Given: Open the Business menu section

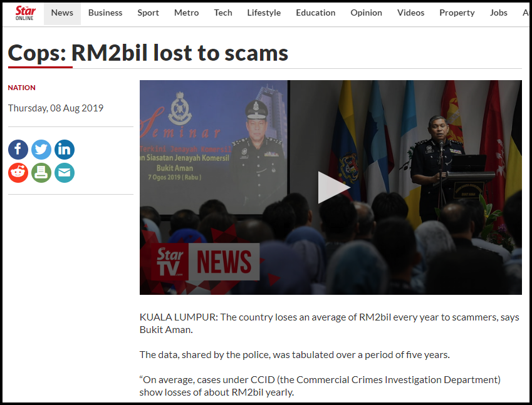Looking at the screenshot, I should pyautogui.click(x=105, y=13).
